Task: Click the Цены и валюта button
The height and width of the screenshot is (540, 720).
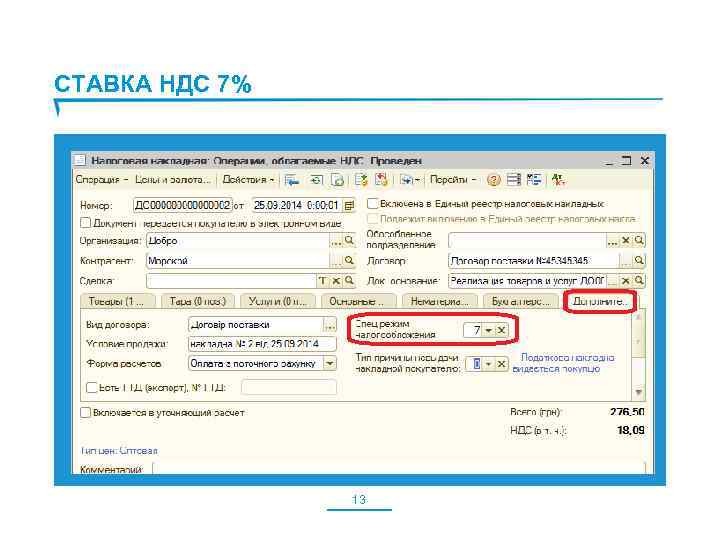Action: pos(173,180)
